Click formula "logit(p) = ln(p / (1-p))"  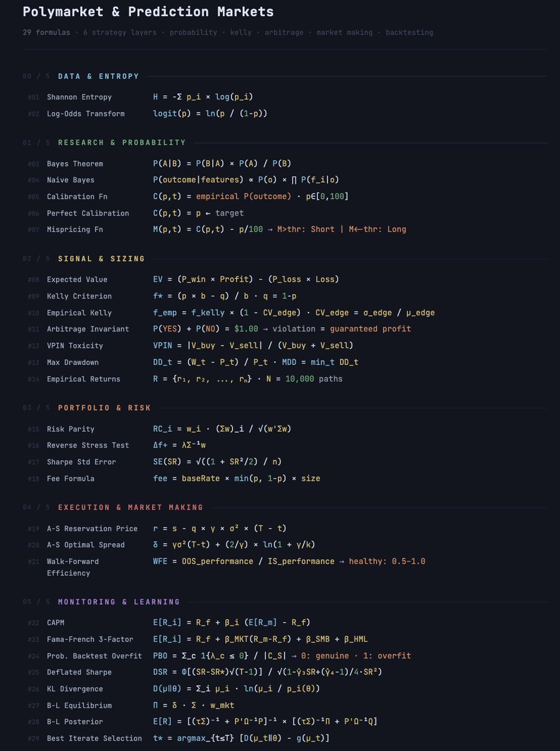[210, 113]
